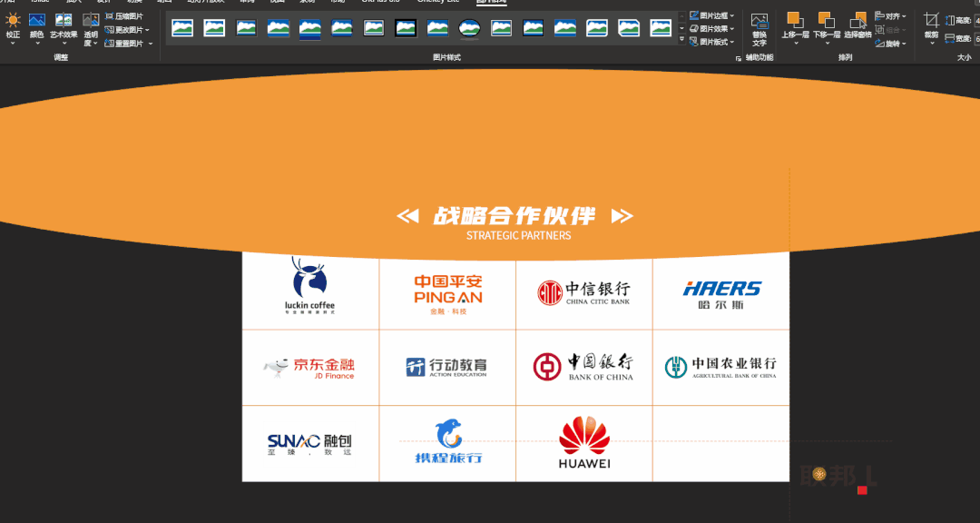Apply the first picture style in gallery
This screenshot has width=980, height=523.
coord(182,27)
